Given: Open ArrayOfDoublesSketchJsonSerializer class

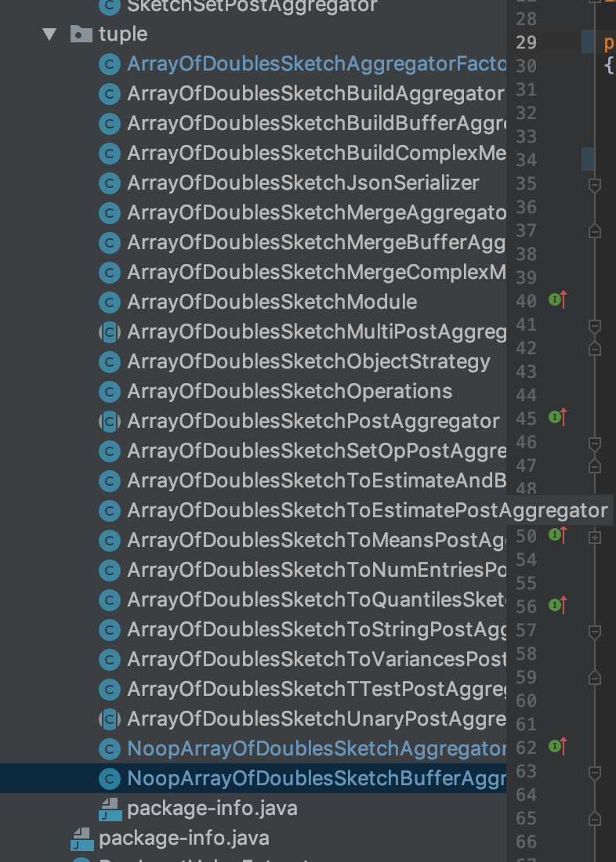Looking at the screenshot, I should click(x=303, y=183).
